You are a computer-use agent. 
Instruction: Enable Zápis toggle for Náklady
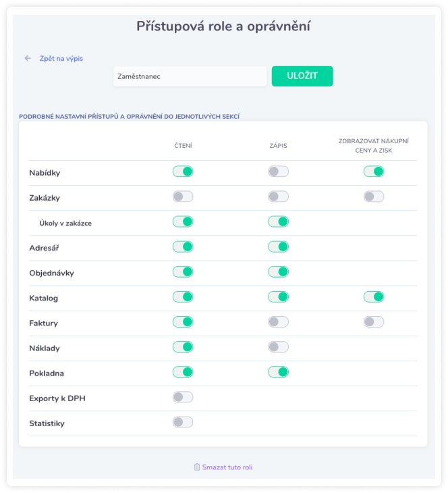click(279, 347)
